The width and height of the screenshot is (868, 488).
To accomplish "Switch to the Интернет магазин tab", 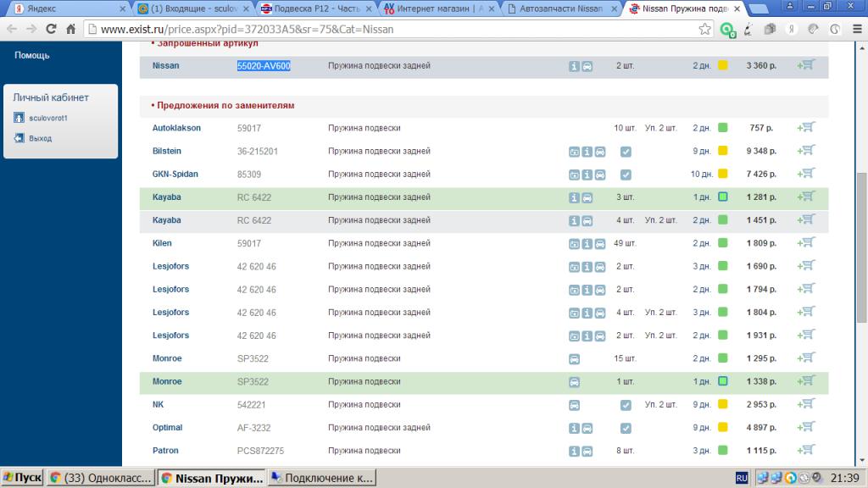I will pyautogui.click(x=440, y=8).
